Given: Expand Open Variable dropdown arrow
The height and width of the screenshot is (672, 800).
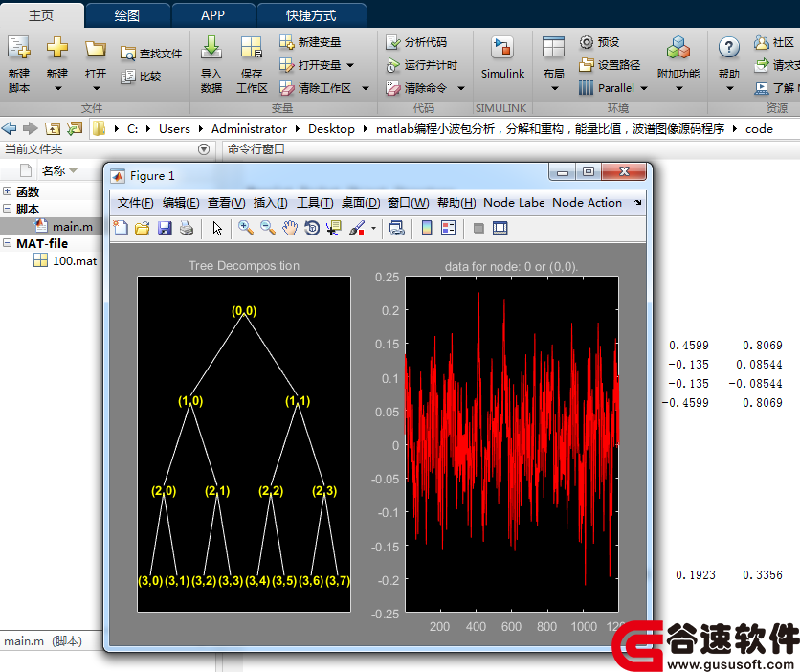Looking at the screenshot, I should click(x=350, y=65).
